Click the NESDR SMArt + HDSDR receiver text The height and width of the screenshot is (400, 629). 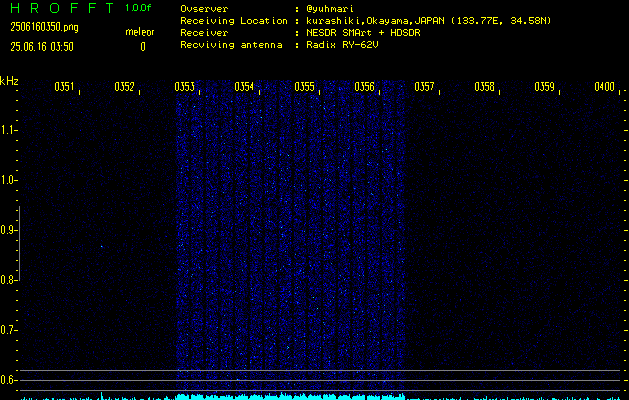click(363, 33)
